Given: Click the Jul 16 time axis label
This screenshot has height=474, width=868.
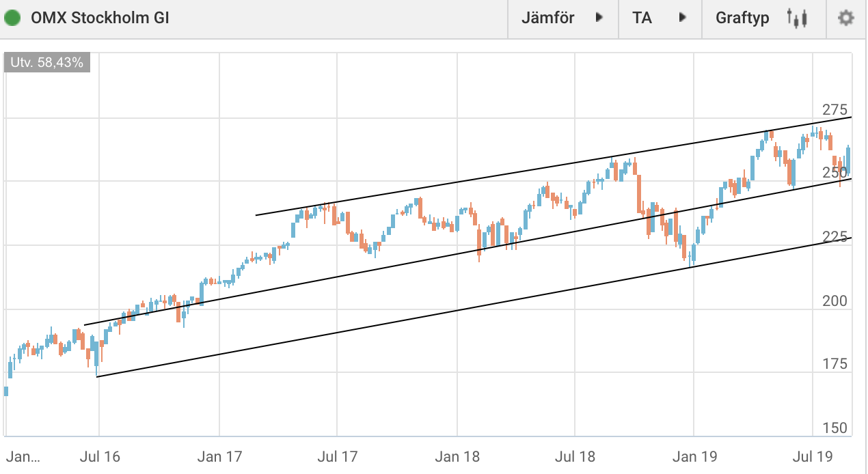Looking at the screenshot, I should (100, 455).
